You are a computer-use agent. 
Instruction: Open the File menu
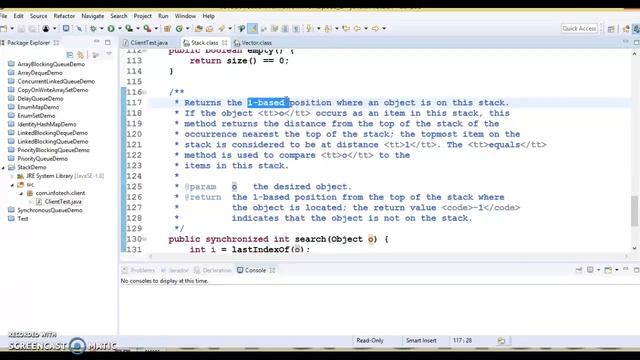(3, 16)
